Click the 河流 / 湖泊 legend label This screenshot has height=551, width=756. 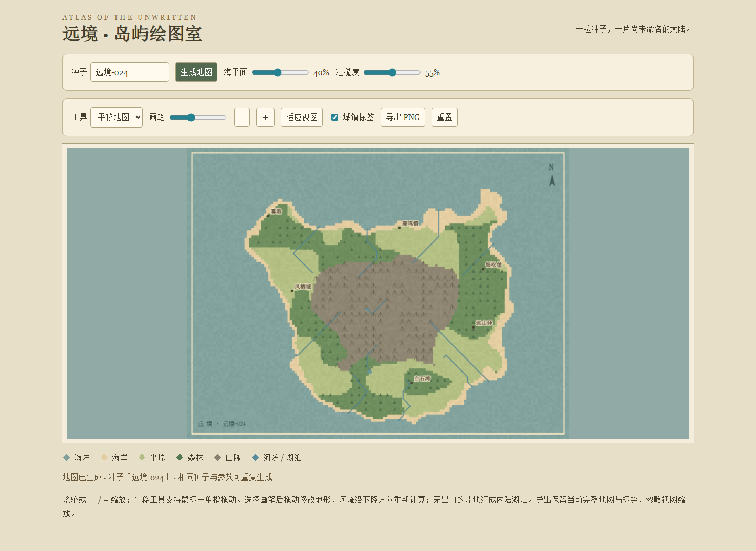(282, 458)
